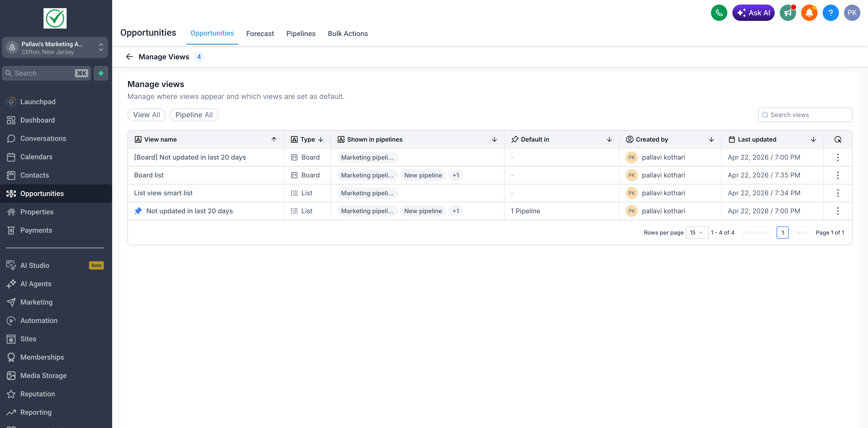Click the pin icon on Not updated in last 20 days
The height and width of the screenshot is (428, 868).
pyautogui.click(x=138, y=211)
